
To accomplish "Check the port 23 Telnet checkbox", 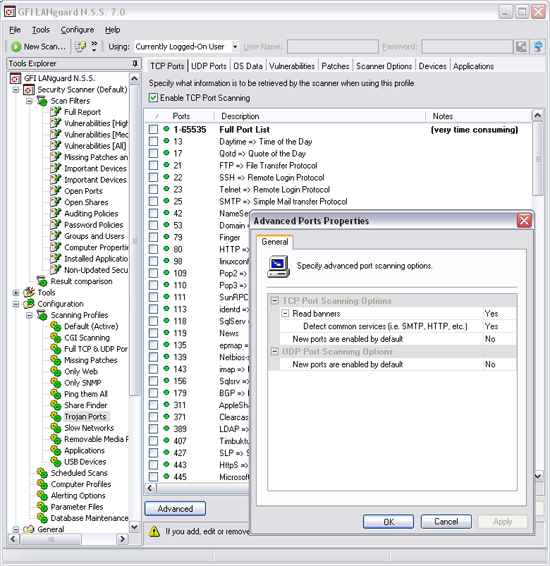I will point(153,189).
